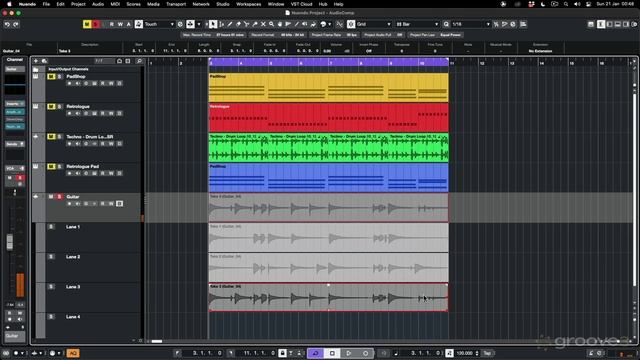Mute the PadShop track
This screenshot has height=360, width=640.
(51, 76)
